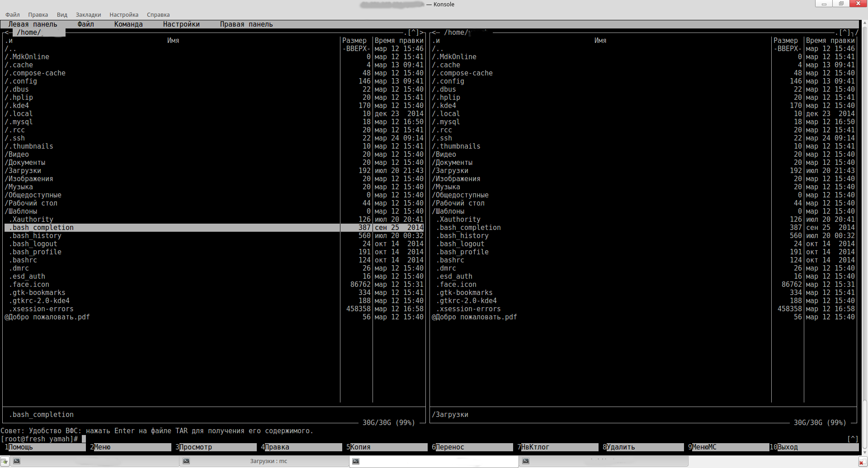Image resolution: width=868 pixels, height=468 pixels.
Task: Select /Музыка in the right panel
Action: [643, 187]
